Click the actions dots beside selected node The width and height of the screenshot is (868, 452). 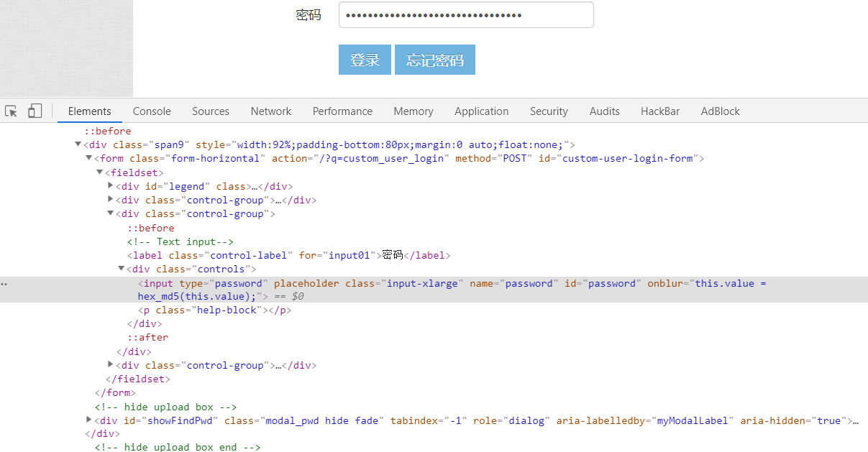4,284
